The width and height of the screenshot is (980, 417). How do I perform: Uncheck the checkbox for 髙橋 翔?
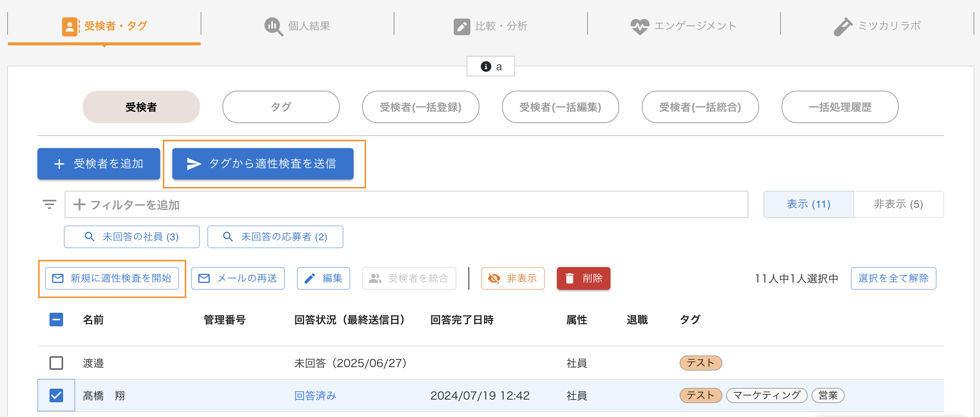point(56,395)
